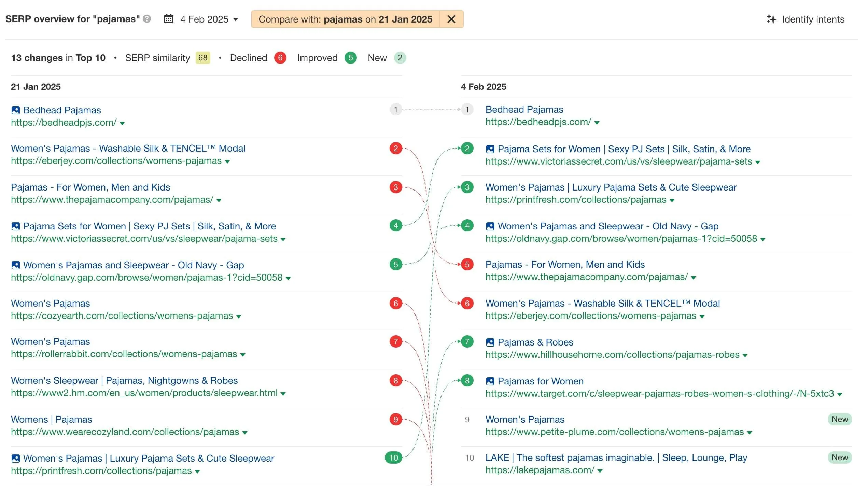Image resolution: width=868 pixels, height=493 pixels.
Task: Click the calendar icon next to 4 Feb 2025
Action: [168, 19]
